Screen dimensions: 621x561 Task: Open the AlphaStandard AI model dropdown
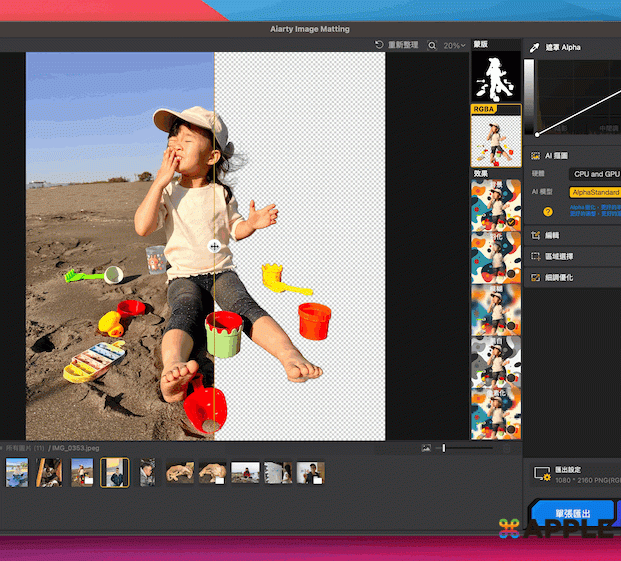pos(595,192)
